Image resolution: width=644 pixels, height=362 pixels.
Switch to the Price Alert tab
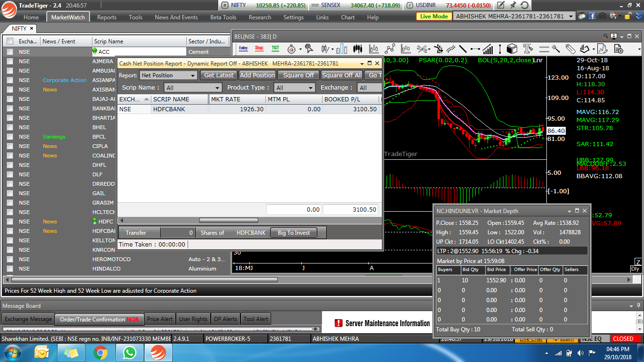tap(160, 319)
